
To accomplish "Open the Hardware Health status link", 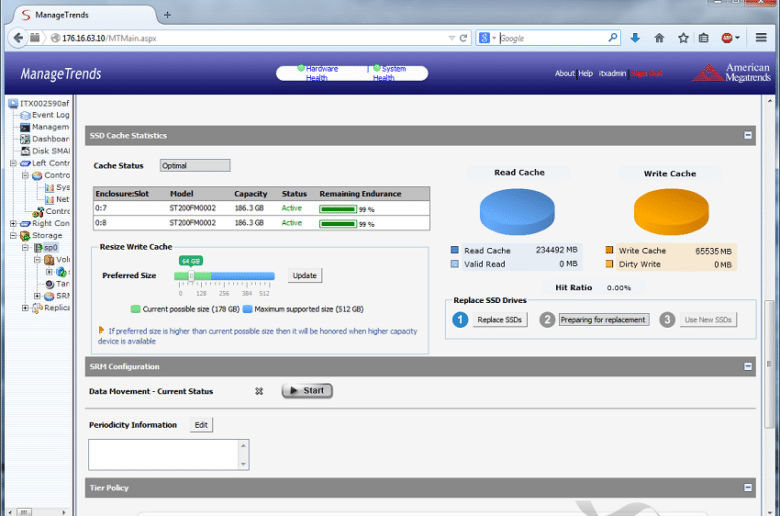I will click(321, 73).
